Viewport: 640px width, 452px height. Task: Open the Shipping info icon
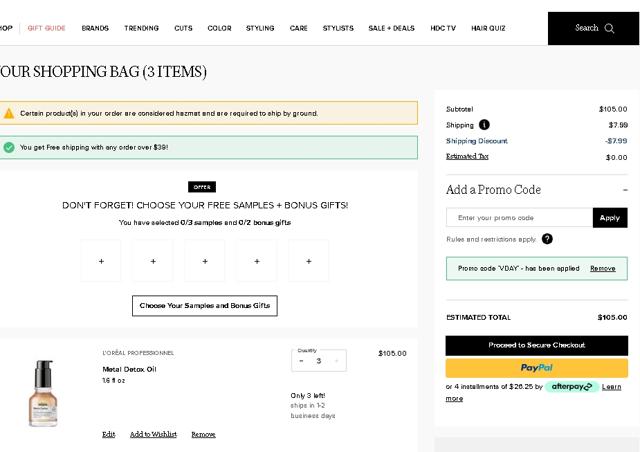tap(484, 125)
